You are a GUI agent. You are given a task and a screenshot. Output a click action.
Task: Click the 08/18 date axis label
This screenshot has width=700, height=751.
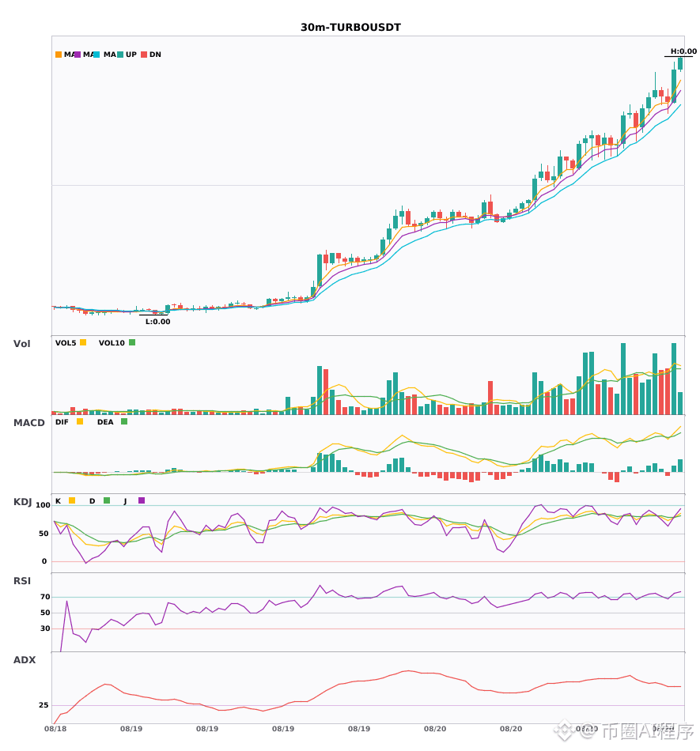pyautogui.click(x=55, y=729)
